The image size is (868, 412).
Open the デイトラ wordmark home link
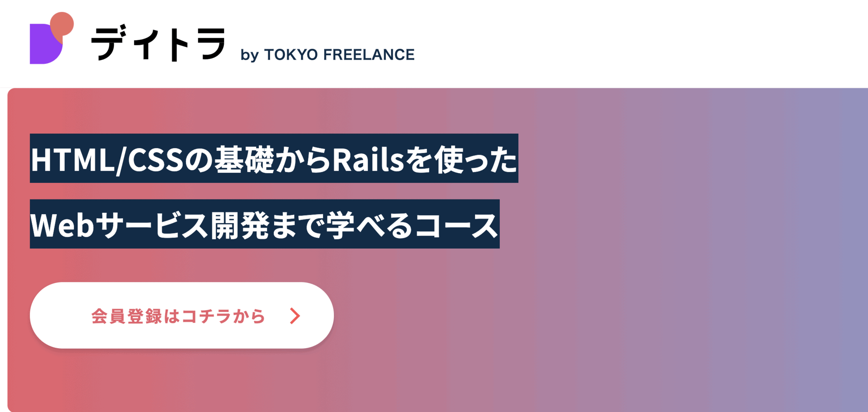pos(159,44)
